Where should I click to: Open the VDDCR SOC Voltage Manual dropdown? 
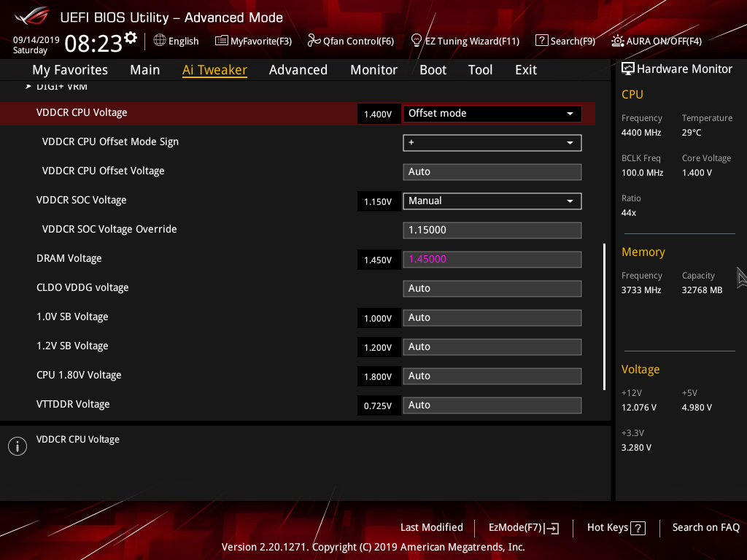(x=492, y=201)
